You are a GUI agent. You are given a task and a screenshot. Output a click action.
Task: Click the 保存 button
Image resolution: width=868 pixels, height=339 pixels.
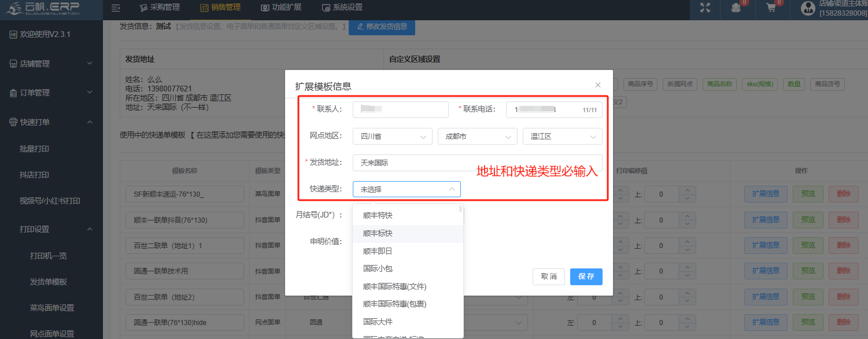tap(586, 277)
